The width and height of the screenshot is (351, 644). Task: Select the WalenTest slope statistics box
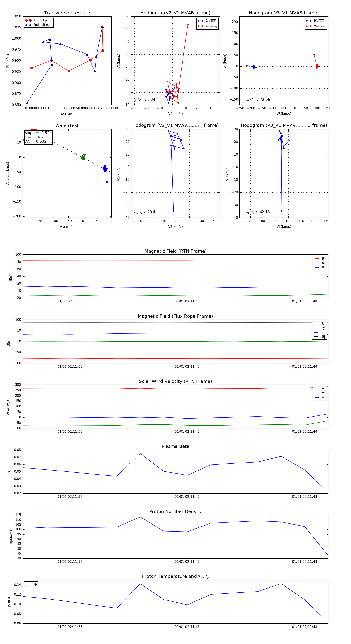click(38, 137)
